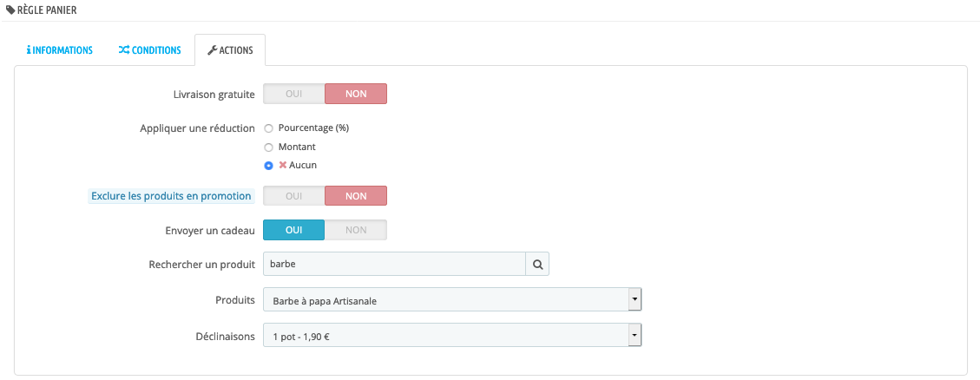Click the shuffle icon on Conditions tab
The width and height of the screenshot is (980, 380).
124,50
